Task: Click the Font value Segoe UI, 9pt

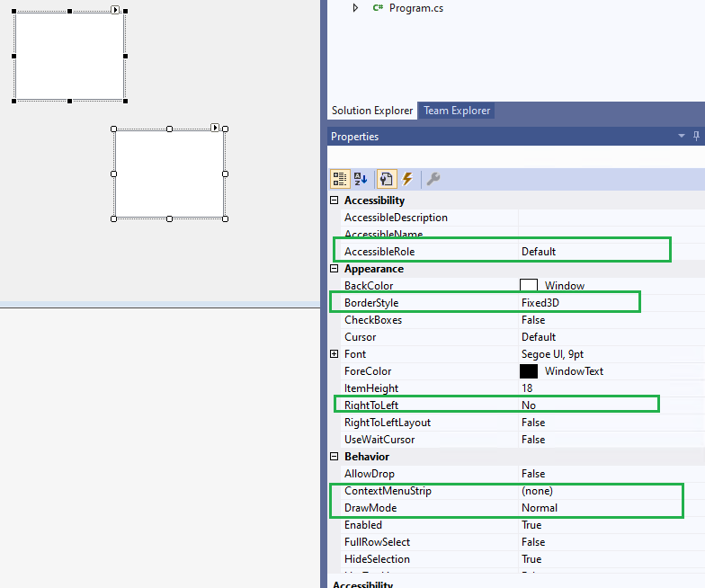Action: [x=552, y=354]
